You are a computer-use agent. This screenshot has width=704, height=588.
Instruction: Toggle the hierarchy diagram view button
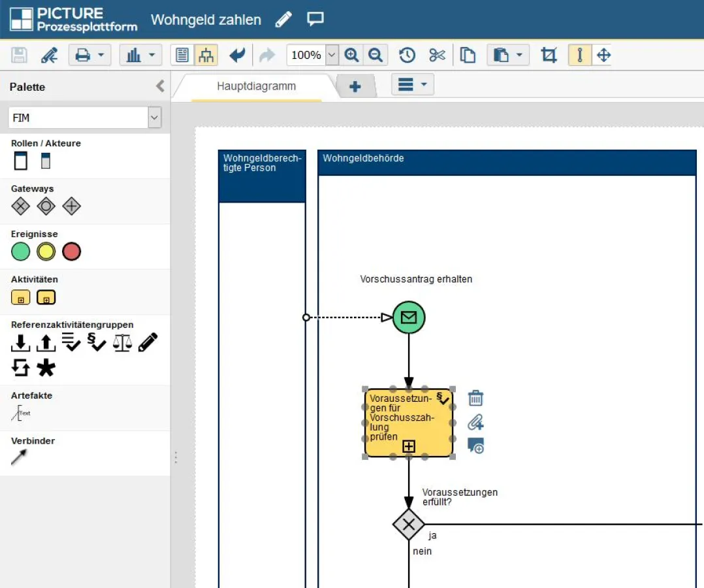pos(206,56)
